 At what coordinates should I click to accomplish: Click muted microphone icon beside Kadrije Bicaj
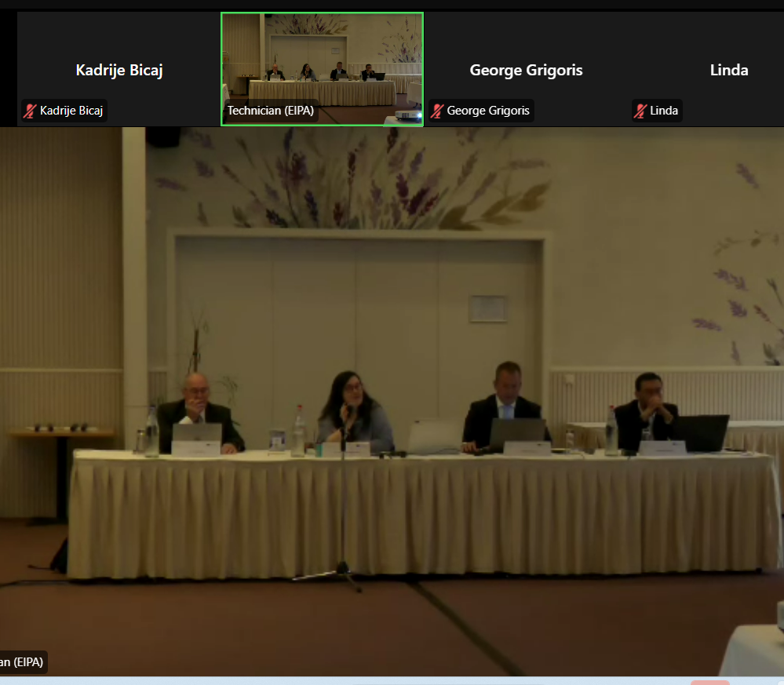[x=30, y=111]
